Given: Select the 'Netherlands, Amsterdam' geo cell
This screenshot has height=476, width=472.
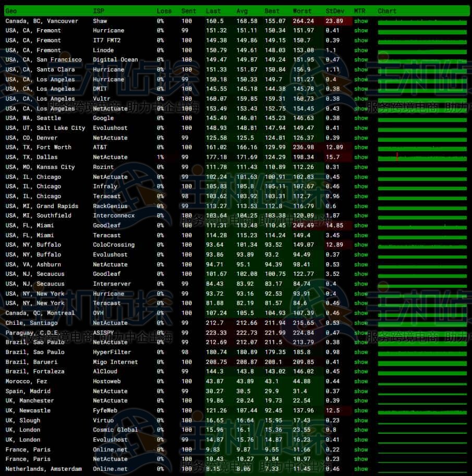Looking at the screenshot, I should click(x=44, y=469).
